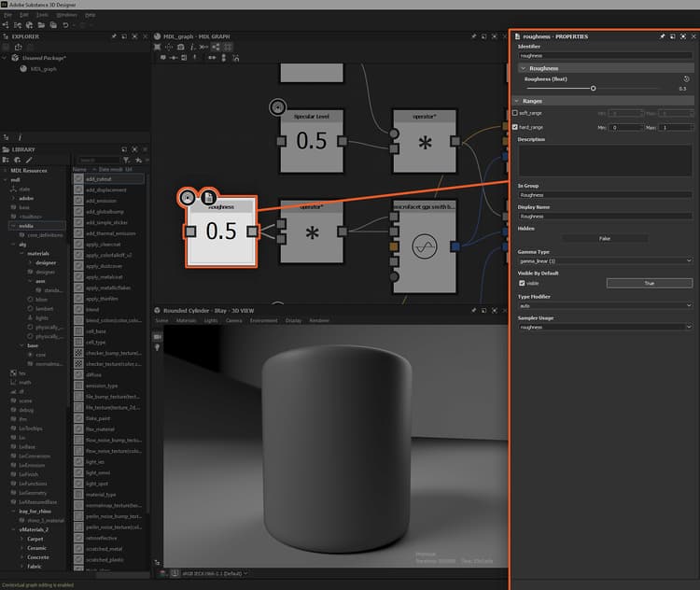Select MDL_graph in Explorer
Viewport: 700px width, 590px height.
[43, 69]
